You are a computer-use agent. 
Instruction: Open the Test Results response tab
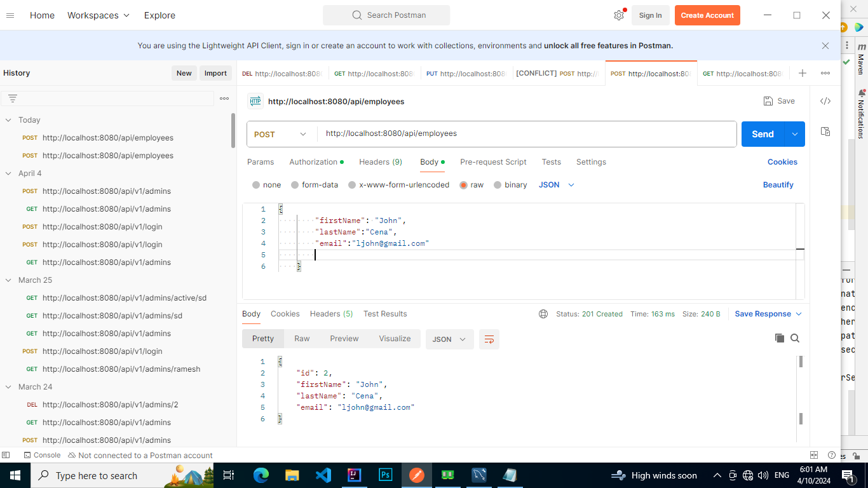tap(385, 314)
